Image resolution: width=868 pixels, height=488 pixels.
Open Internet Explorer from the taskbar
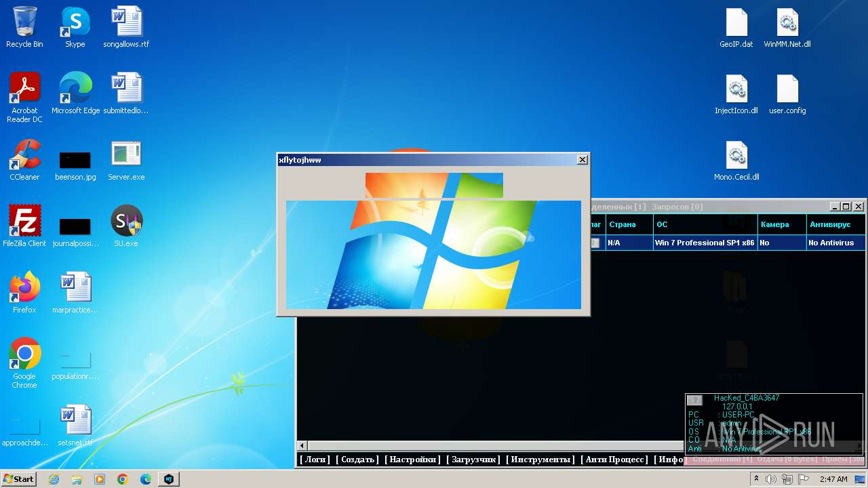click(x=54, y=479)
